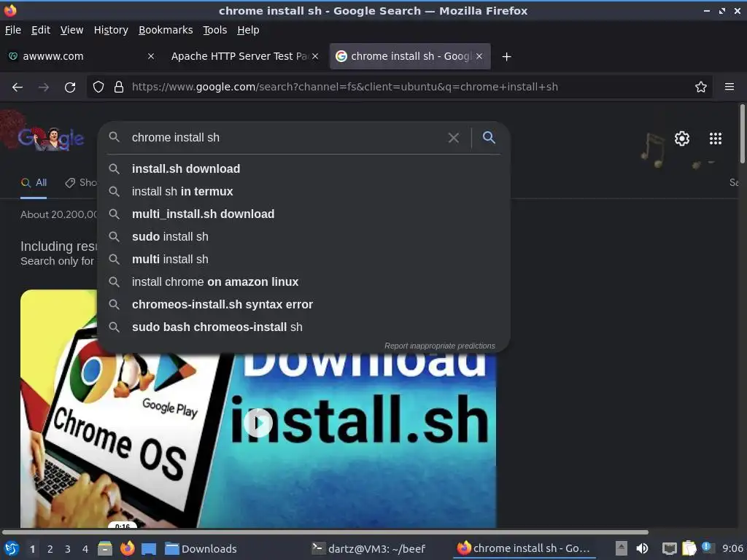The height and width of the screenshot is (560, 747).
Task: Close the chrome install sh tab
Action: point(479,56)
